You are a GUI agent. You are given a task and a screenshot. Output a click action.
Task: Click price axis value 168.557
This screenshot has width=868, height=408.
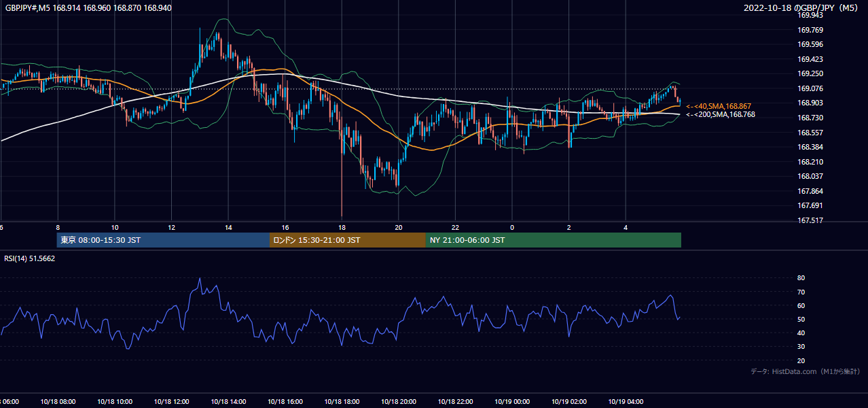[x=810, y=133]
